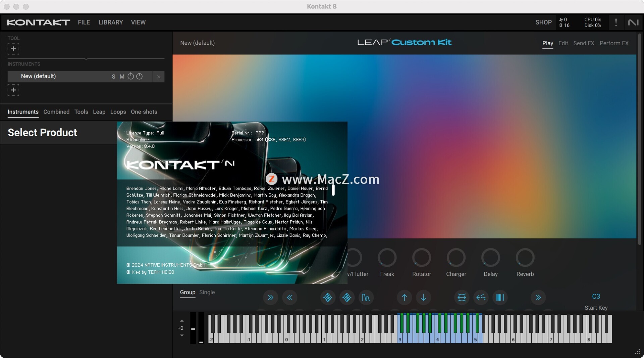644x358 pixels.
Task: Open the Edit page
Action: (563, 43)
